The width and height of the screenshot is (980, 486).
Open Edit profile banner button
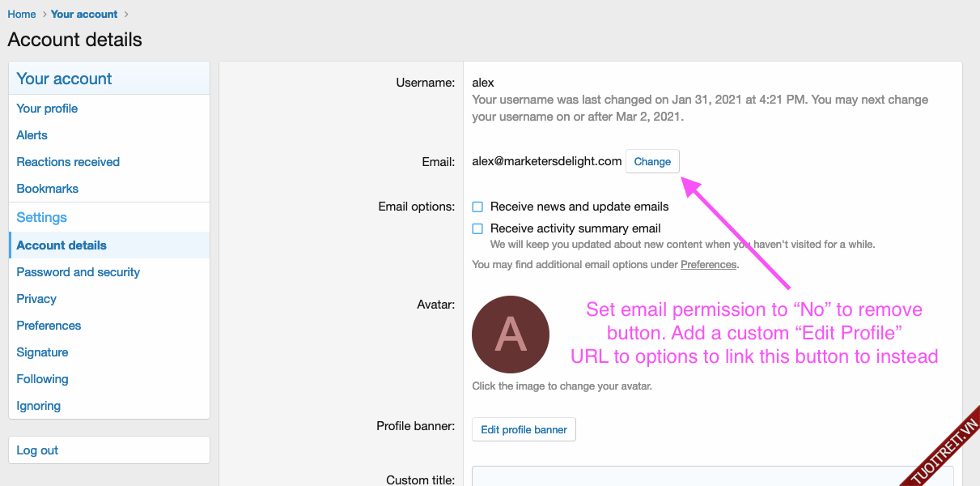[524, 429]
